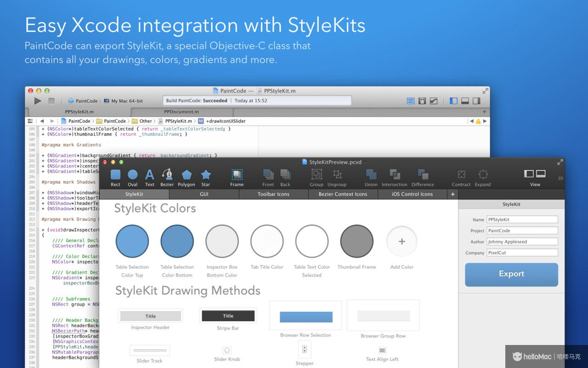Click the Expand icon
The height and width of the screenshot is (368, 588).
tap(483, 175)
